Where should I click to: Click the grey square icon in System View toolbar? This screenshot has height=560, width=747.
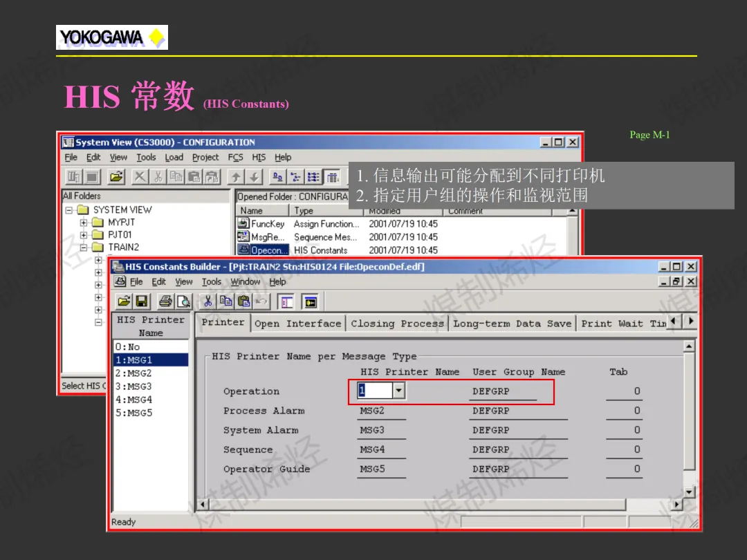93,177
